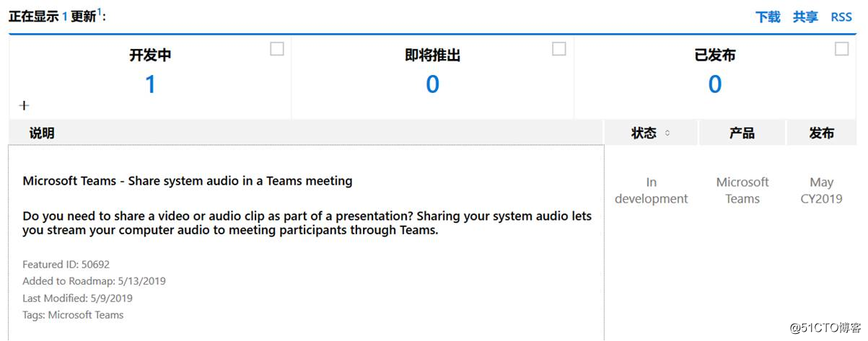Click the 已发布 heading label
The height and width of the screenshot is (341, 868).
pyautogui.click(x=714, y=55)
